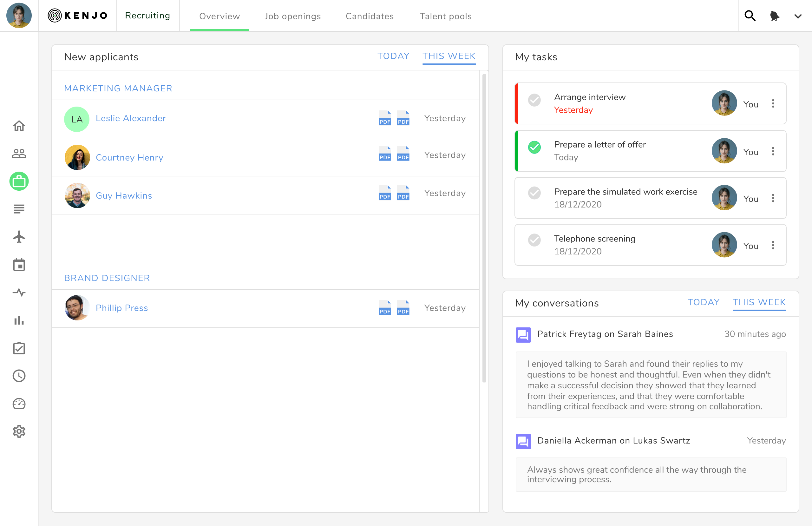Open the Home sidebar icon
Viewport: 812px width, 526px height.
(19, 126)
